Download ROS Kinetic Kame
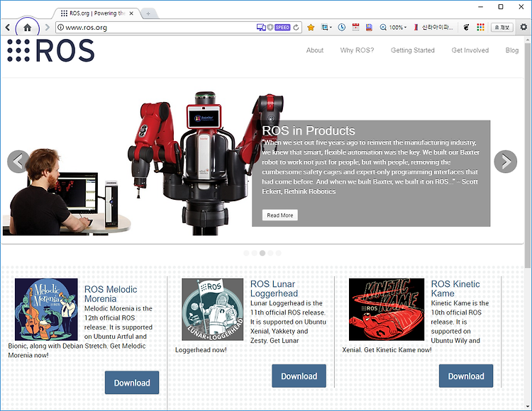This screenshot has width=532, height=411. coord(466,376)
